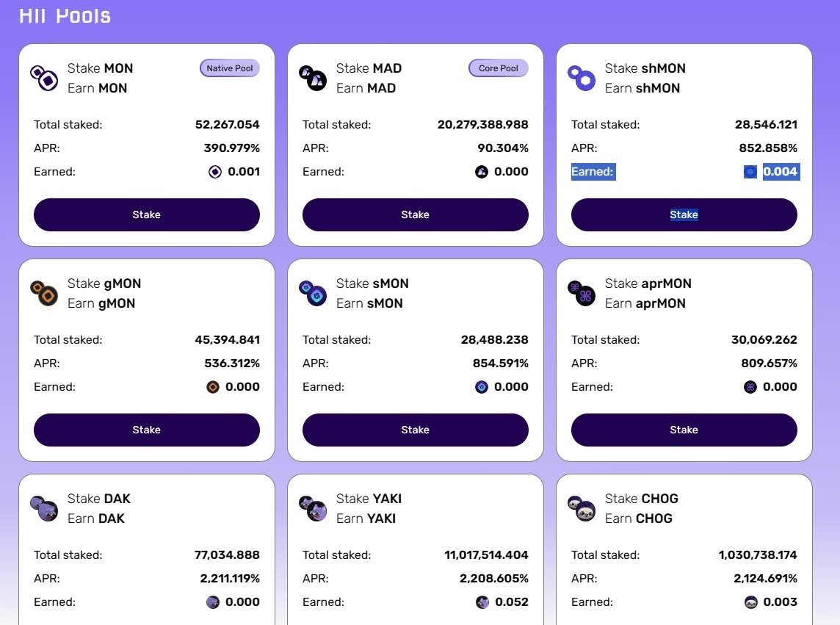Screen dimensions: 840x625
Task: Hit Stake on the aprMON pool
Action: coord(684,430)
